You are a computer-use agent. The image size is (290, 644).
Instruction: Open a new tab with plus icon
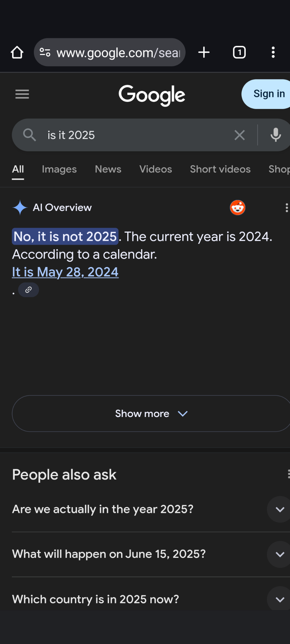click(x=204, y=52)
